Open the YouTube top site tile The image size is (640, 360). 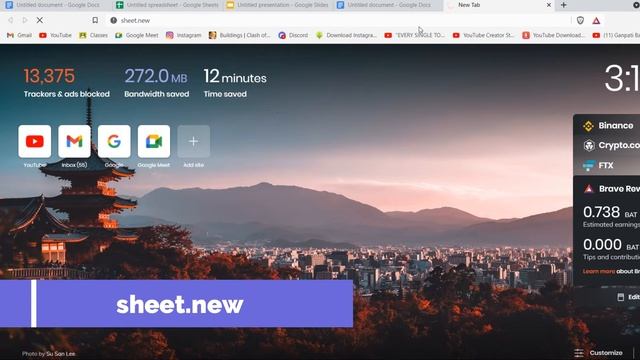(35, 141)
